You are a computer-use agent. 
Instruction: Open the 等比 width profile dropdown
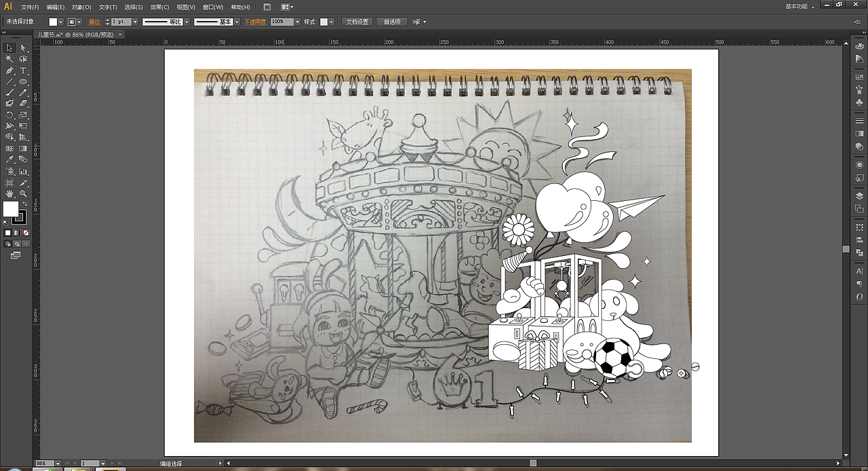point(186,22)
